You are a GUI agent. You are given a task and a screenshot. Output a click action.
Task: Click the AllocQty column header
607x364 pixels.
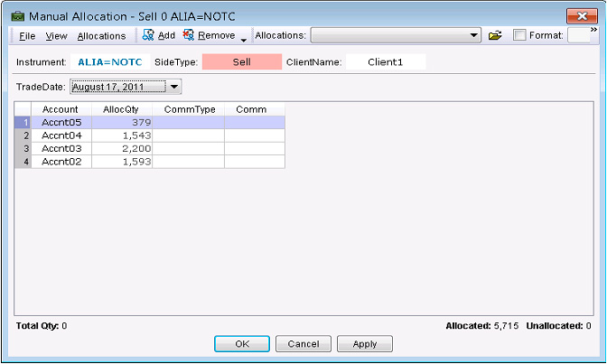coord(121,108)
